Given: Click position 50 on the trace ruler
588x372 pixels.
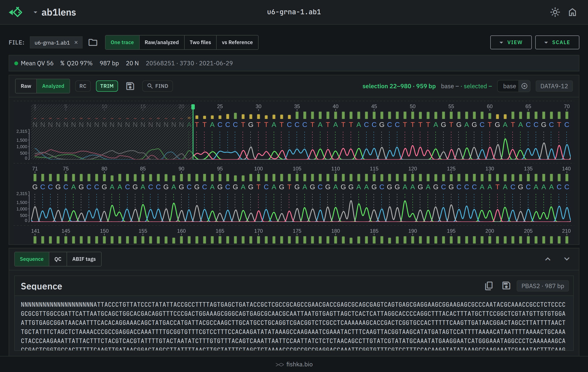Looking at the screenshot, I should point(412,106).
